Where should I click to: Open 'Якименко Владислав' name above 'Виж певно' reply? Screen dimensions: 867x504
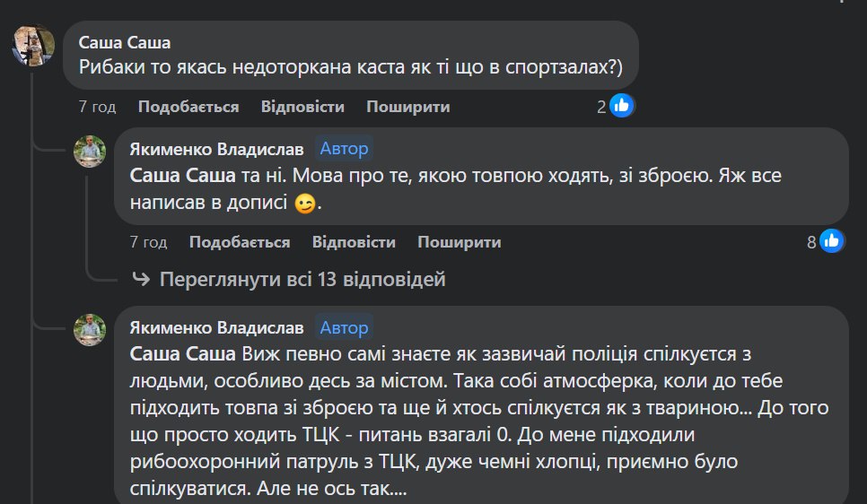[x=216, y=327]
